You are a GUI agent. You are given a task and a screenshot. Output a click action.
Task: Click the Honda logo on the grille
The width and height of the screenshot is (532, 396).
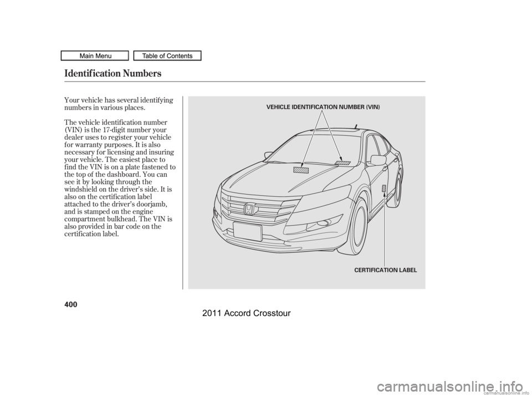[x=249, y=209]
